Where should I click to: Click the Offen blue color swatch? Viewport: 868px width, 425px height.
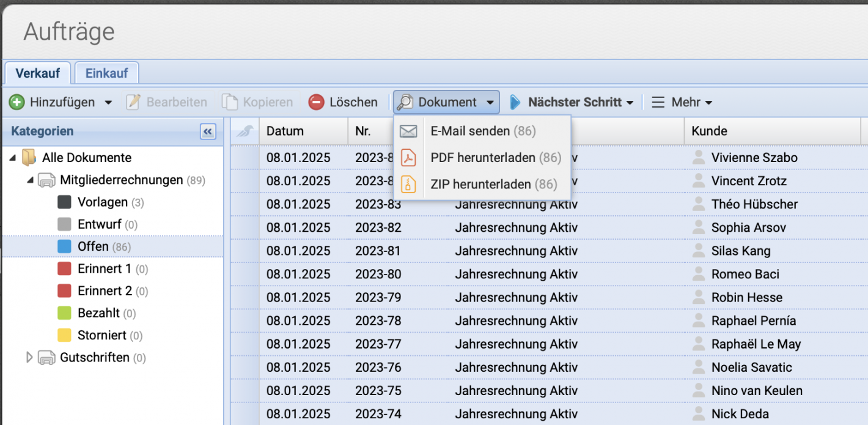(64, 246)
